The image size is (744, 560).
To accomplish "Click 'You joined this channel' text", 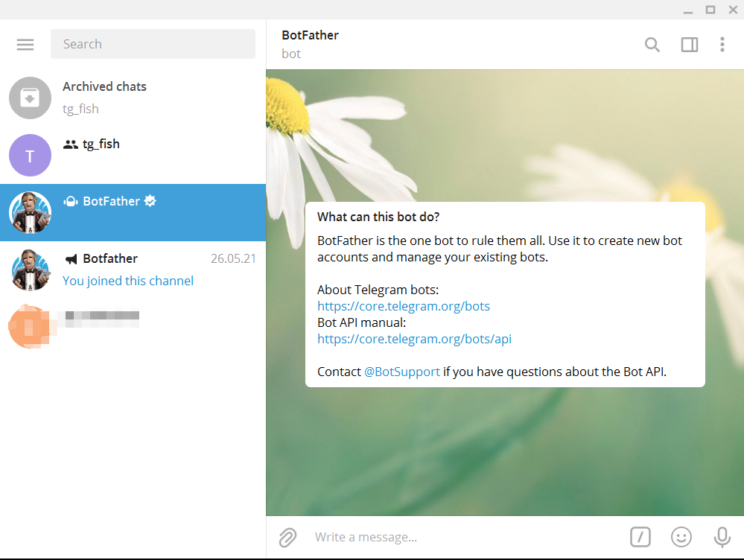I will [128, 281].
